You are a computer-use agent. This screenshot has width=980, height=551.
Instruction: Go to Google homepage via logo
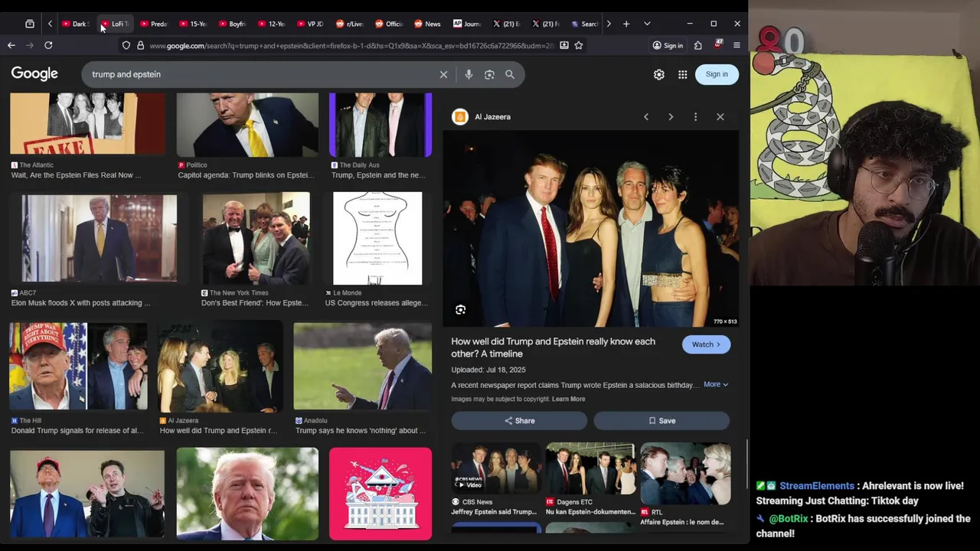(34, 73)
